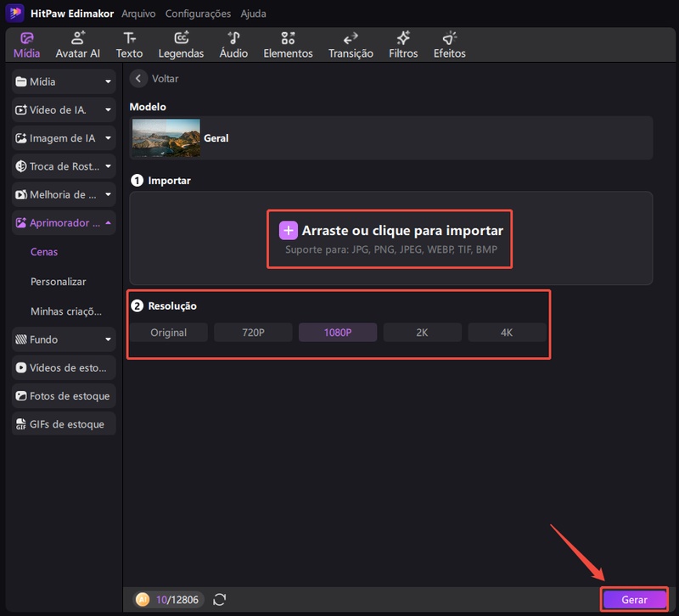Screen dimensions: 679x616
Task: Open the Configurações menu
Action: [198, 14]
